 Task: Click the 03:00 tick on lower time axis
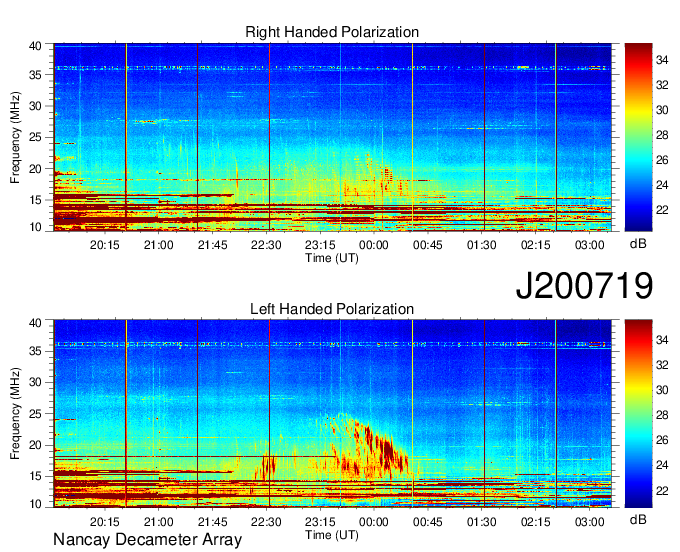(x=589, y=522)
